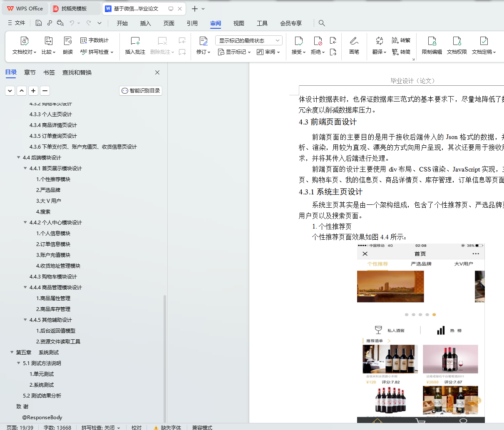The width and height of the screenshot is (504, 430).
Task: Select outline item 4.3.3 个人主页设计
Action: coord(51,114)
